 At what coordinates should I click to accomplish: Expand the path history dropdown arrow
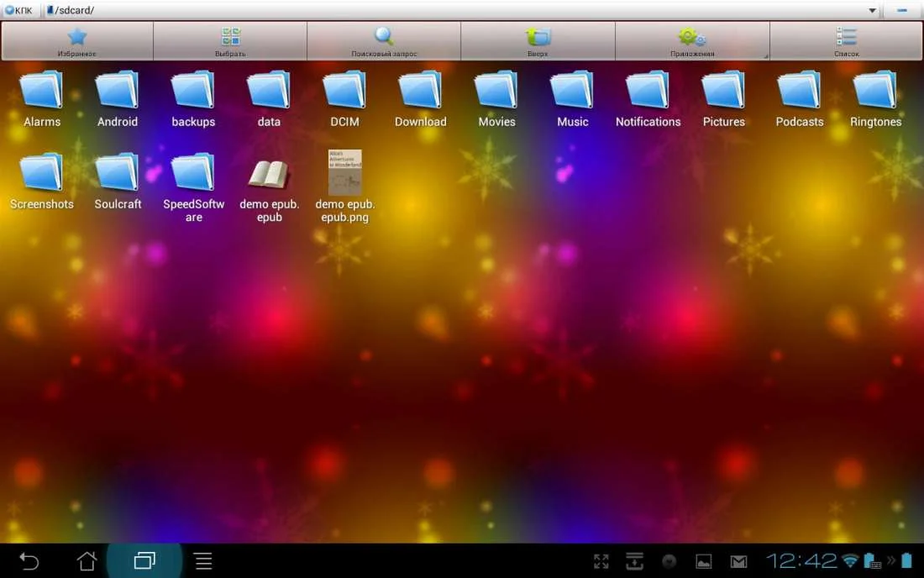coord(873,11)
